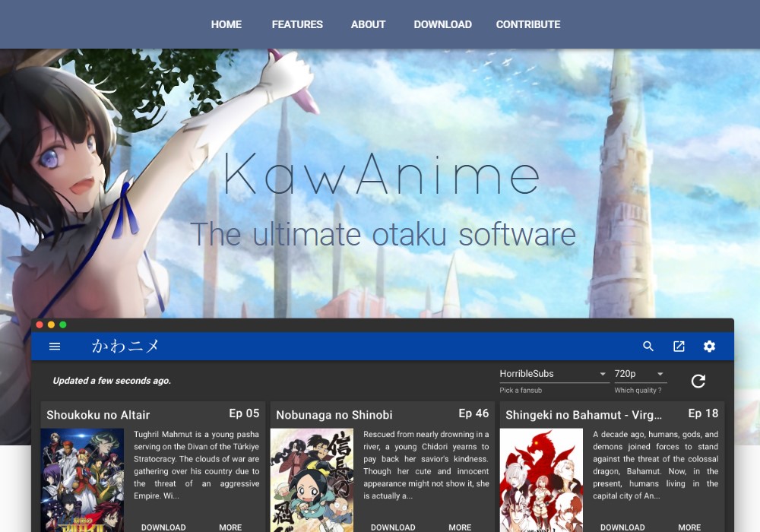Click the 'Shoukoku no Altair' title
The height and width of the screenshot is (532, 760).
[98, 415]
